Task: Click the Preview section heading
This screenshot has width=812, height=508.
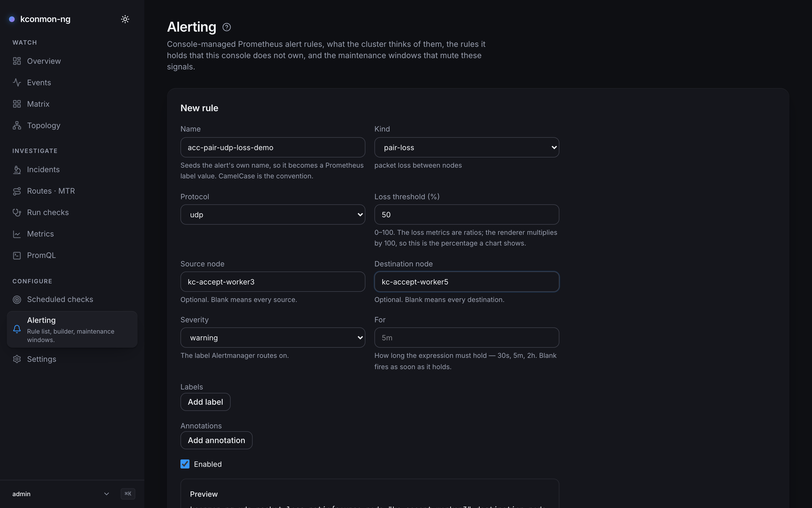Action: tap(204, 494)
